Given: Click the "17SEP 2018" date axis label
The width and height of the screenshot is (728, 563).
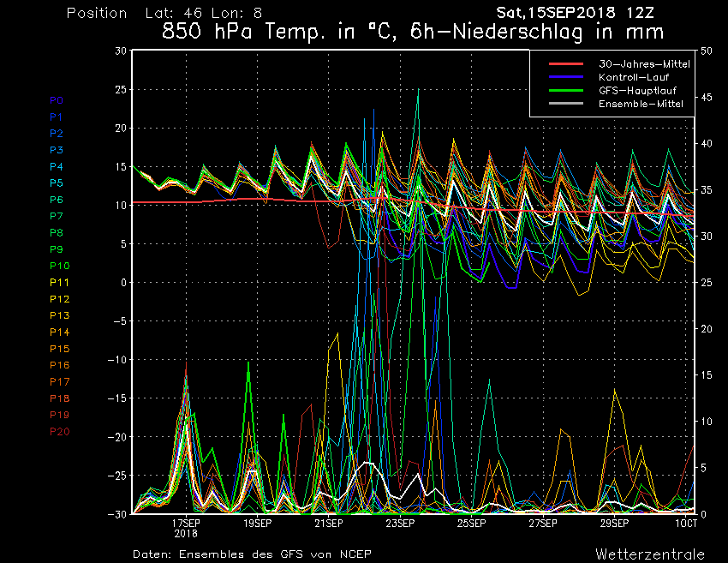Looking at the screenshot, I should [186, 528].
